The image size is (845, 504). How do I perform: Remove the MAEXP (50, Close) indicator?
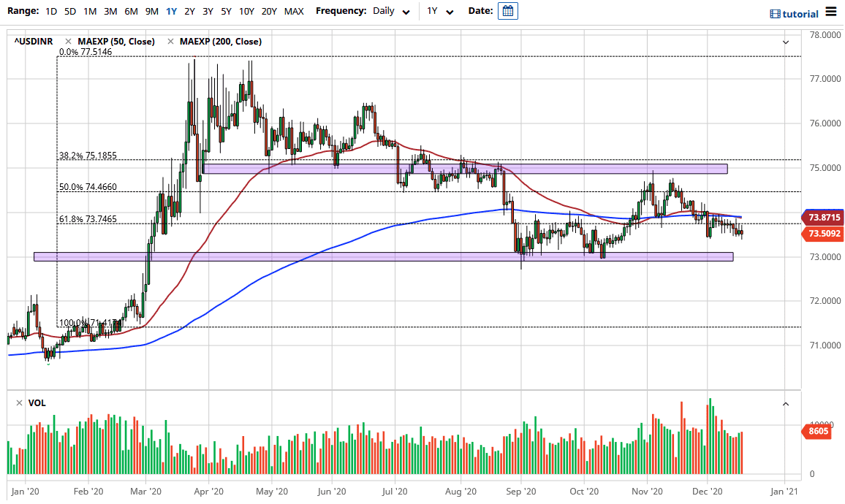[67, 42]
